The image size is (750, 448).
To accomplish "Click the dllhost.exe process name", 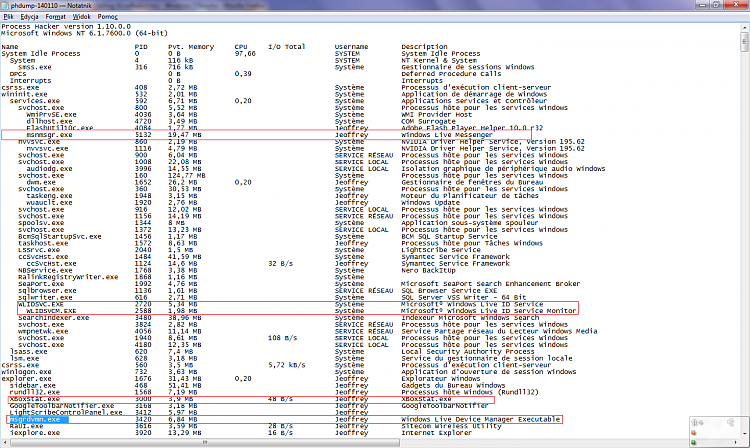I will click(49, 121).
